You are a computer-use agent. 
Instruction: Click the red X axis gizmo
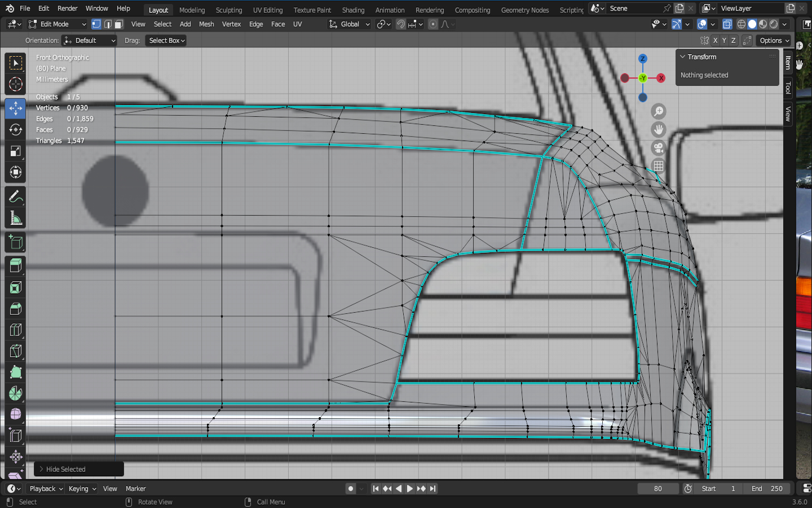661,78
